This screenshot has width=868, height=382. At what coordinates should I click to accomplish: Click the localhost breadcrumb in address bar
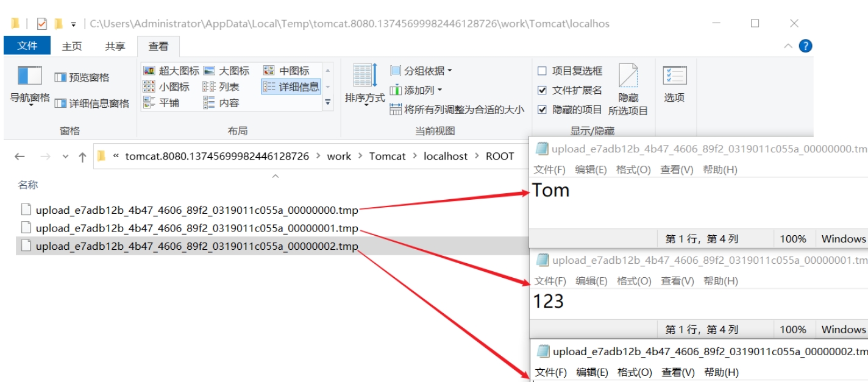(x=446, y=156)
